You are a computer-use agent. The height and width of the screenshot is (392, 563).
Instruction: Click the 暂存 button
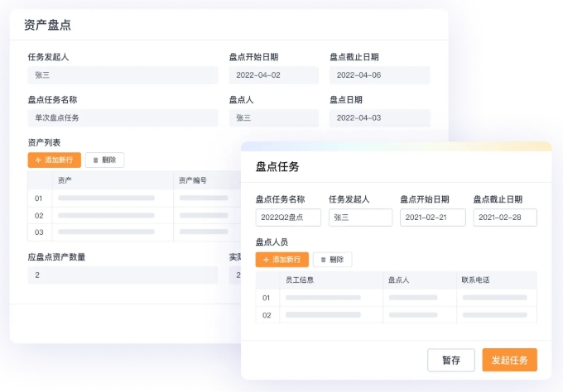pos(450,360)
